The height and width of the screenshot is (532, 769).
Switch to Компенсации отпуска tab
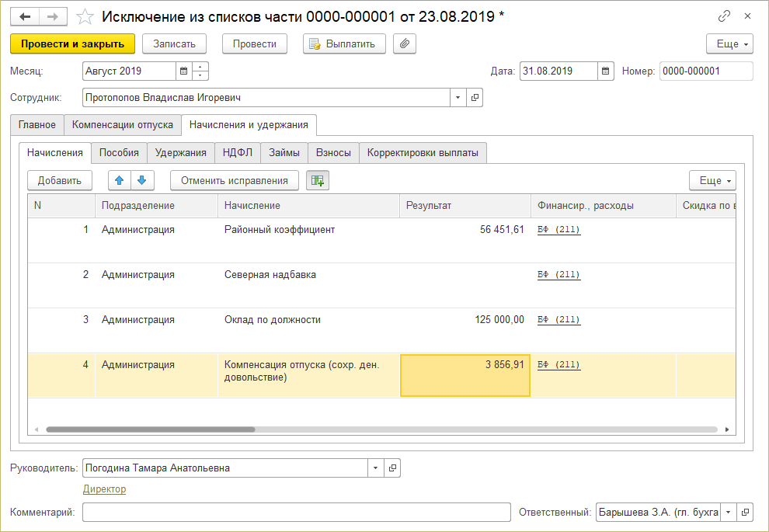tap(123, 124)
